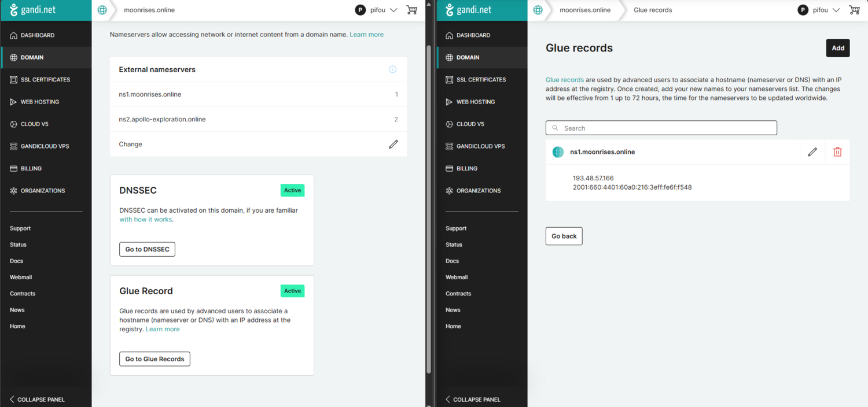Click the Active badge on the Glue Record card
Screen dimensions: 868x407
click(292, 291)
